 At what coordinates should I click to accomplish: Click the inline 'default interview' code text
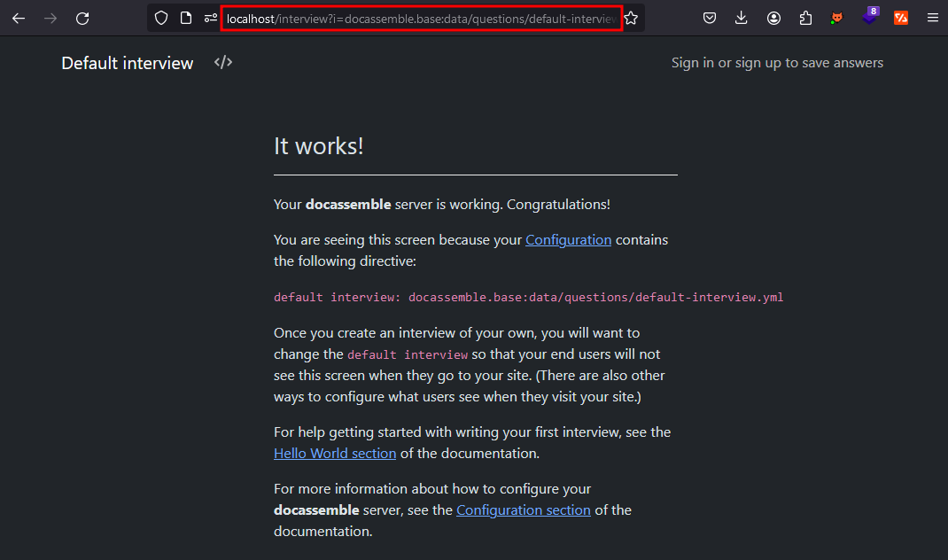(x=408, y=354)
